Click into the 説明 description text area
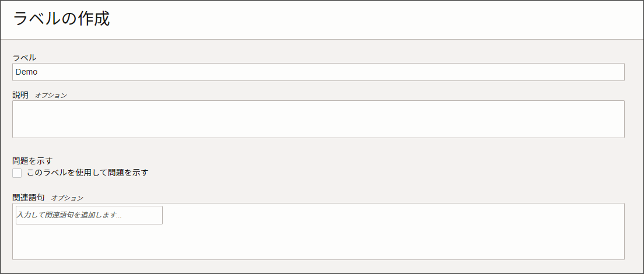 tap(318, 119)
